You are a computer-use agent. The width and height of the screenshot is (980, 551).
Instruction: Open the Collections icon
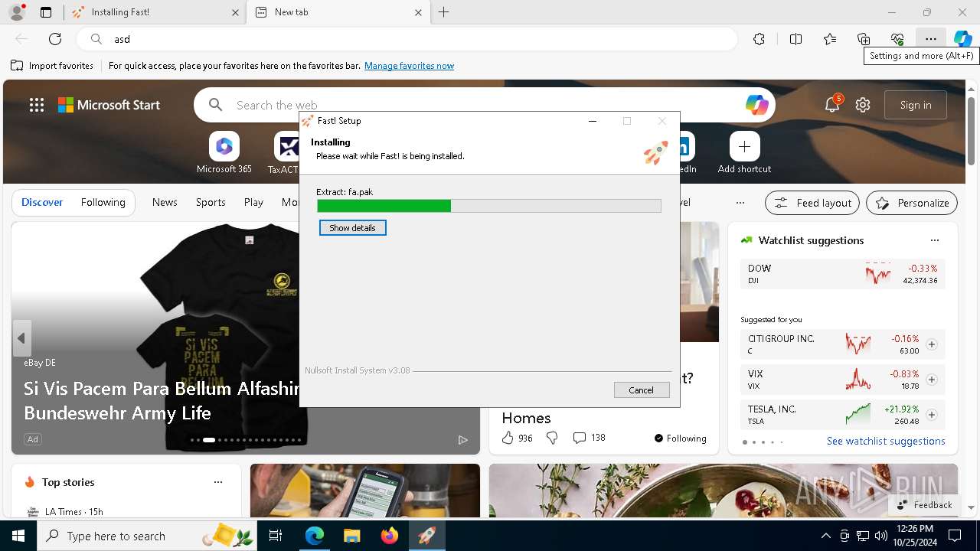point(864,39)
